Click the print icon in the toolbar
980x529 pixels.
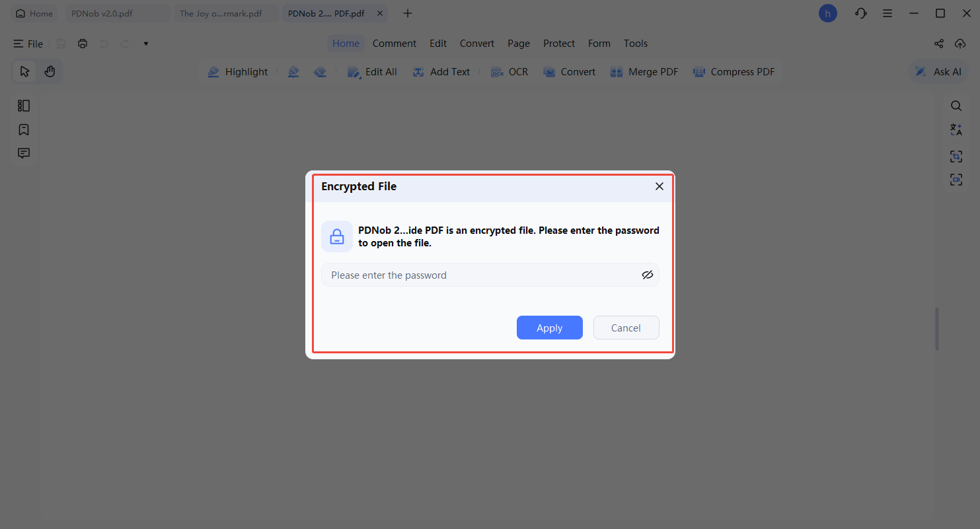(82, 43)
